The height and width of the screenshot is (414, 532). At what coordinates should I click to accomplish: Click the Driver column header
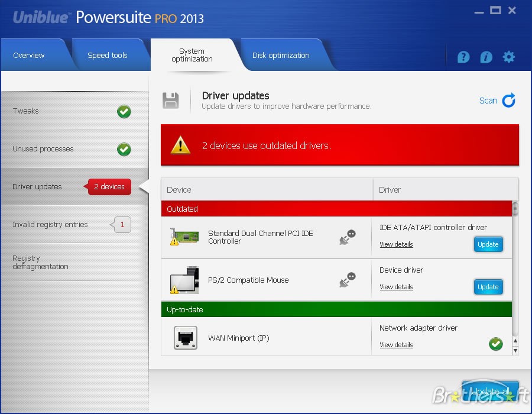pos(446,189)
